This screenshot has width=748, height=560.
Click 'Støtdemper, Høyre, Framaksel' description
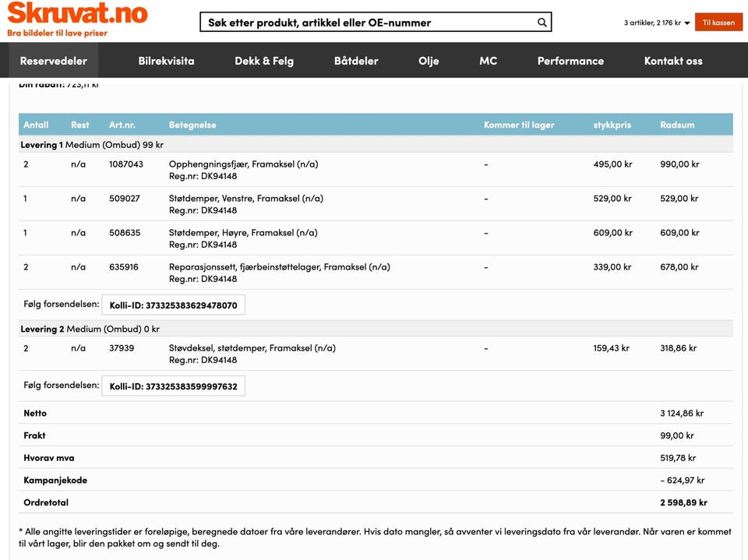coord(243,233)
